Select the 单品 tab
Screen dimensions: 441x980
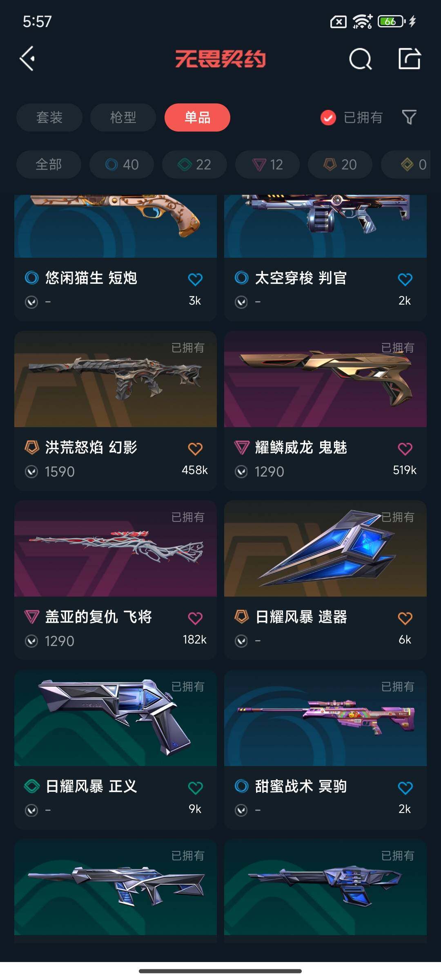pos(197,118)
